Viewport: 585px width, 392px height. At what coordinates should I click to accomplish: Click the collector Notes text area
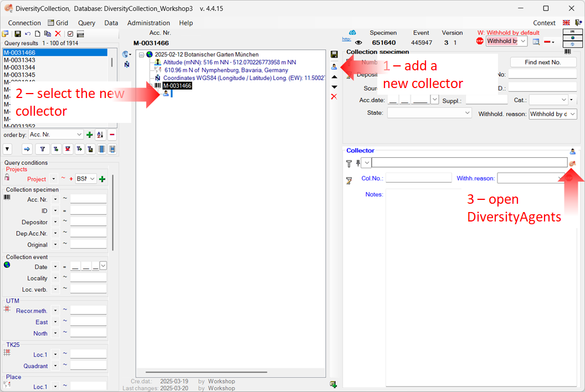[481, 288]
